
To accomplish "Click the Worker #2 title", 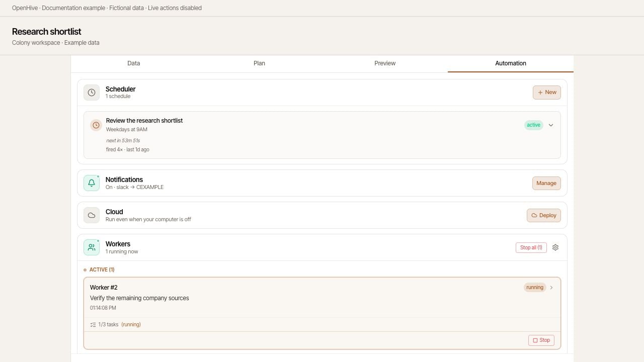I will [104, 288].
